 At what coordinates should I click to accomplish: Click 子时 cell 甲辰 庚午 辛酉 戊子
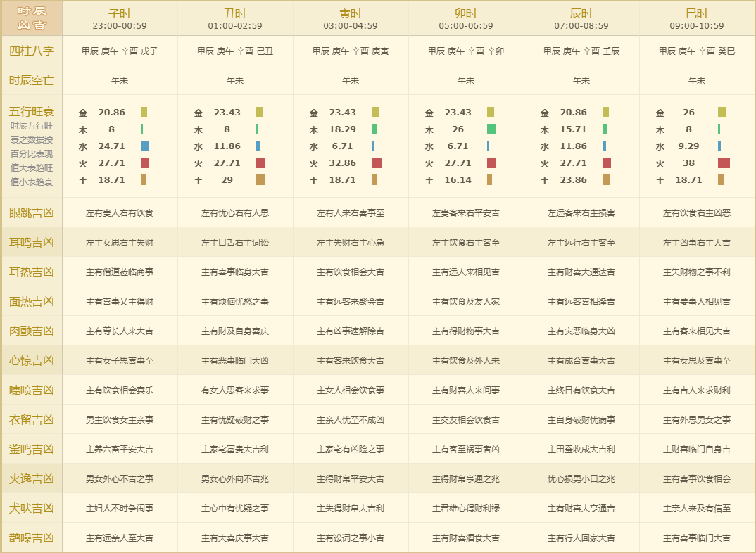coord(120,51)
